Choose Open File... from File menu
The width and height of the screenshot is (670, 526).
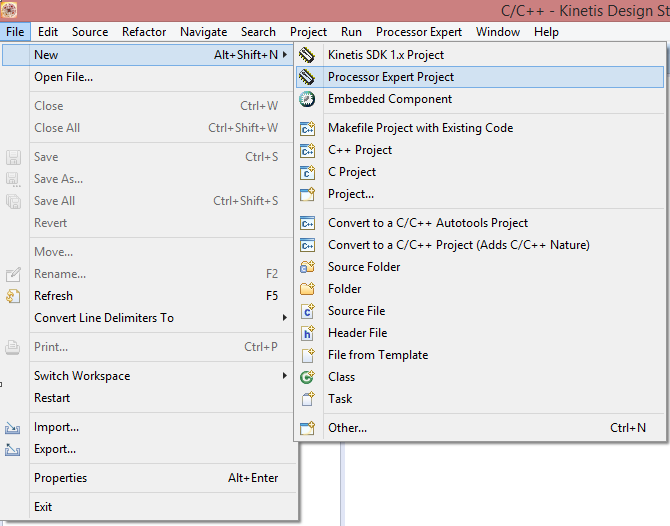(x=148, y=77)
